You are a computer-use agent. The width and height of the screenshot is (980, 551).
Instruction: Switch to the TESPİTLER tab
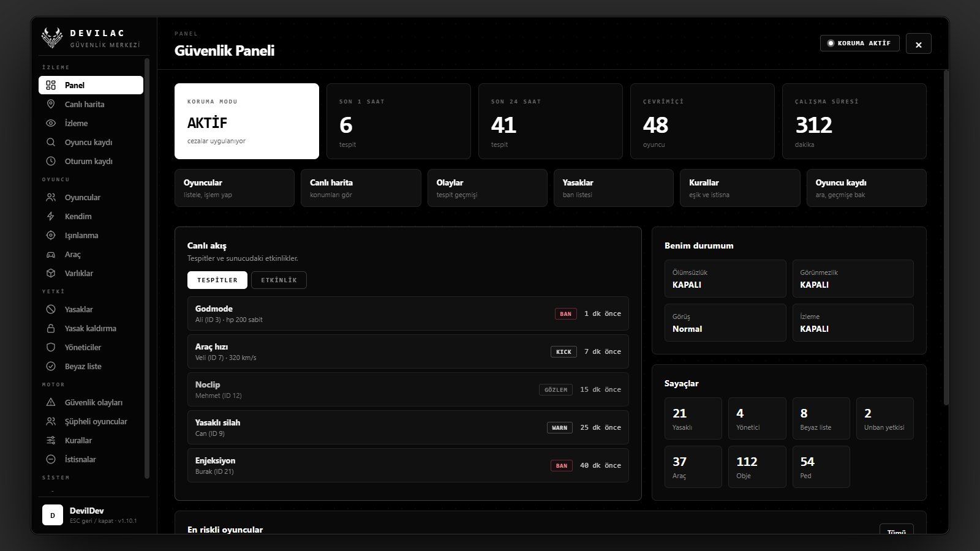(217, 280)
